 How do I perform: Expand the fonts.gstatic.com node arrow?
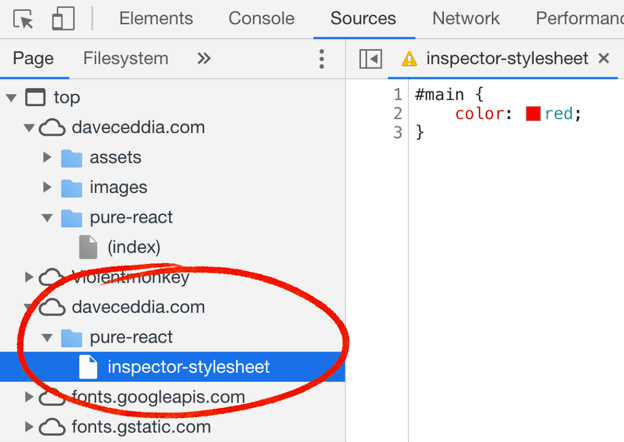coord(29,426)
